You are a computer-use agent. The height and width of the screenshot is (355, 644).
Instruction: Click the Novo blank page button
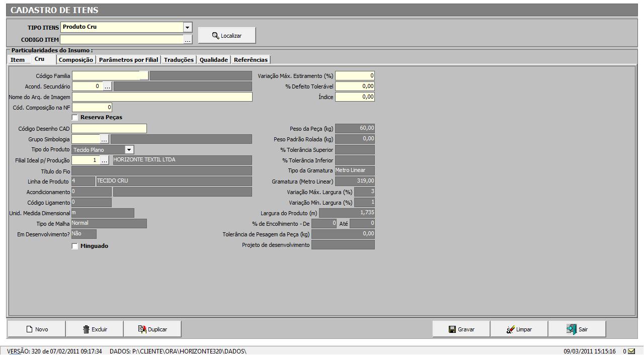point(37,329)
